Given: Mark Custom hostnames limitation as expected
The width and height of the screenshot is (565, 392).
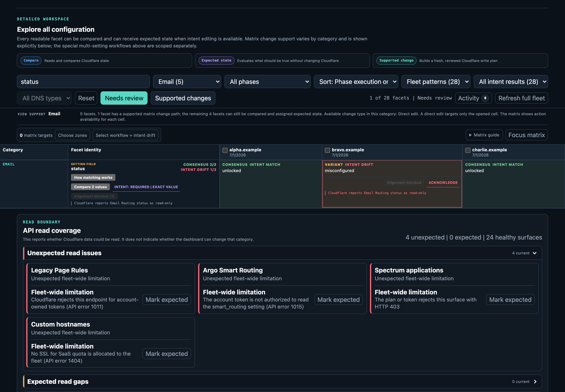Looking at the screenshot, I should 167,353.
